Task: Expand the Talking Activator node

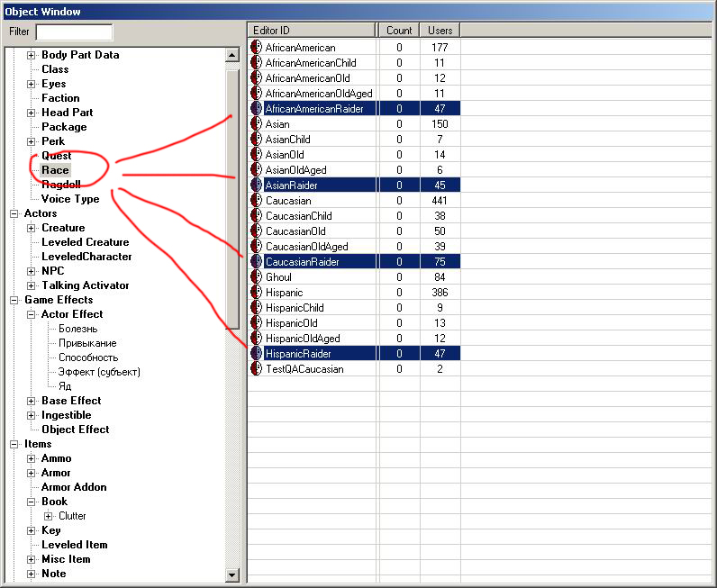Action: 32,285
